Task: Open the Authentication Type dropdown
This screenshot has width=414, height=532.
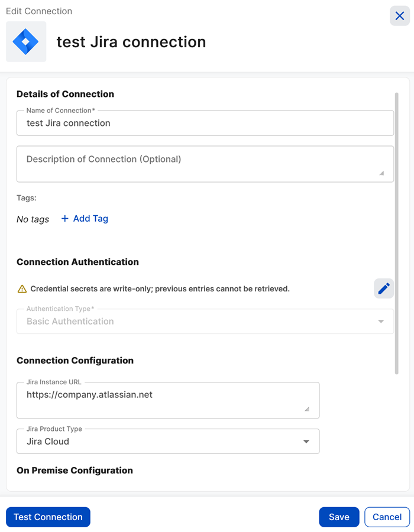Action: pos(205,321)
